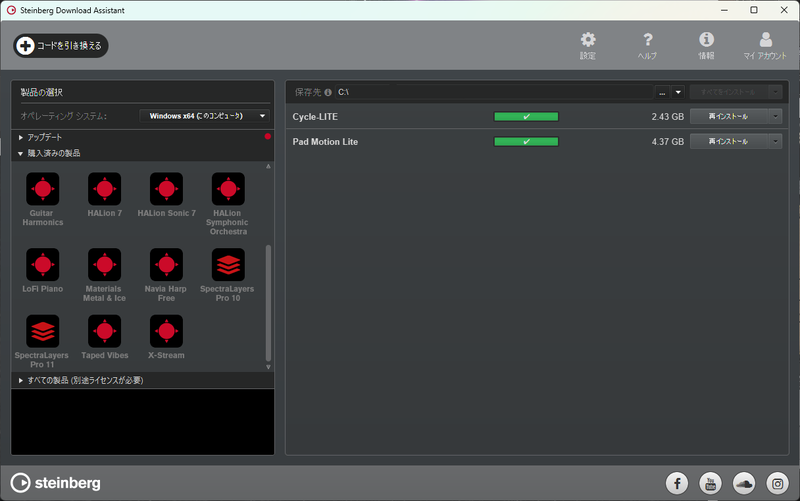Click the browse '...' button for save path
The image size is (800, 501).
point(662,92)
